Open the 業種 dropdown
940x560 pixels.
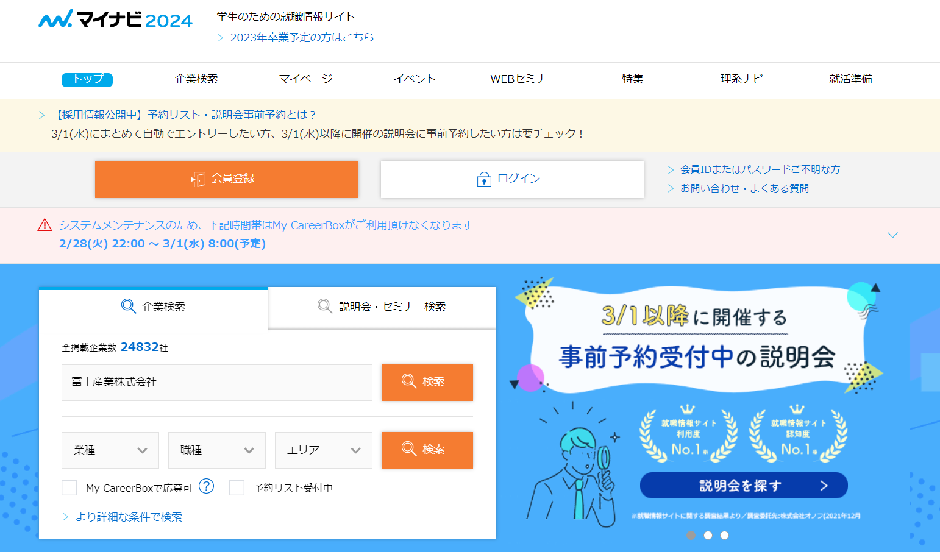pos(110,450)
